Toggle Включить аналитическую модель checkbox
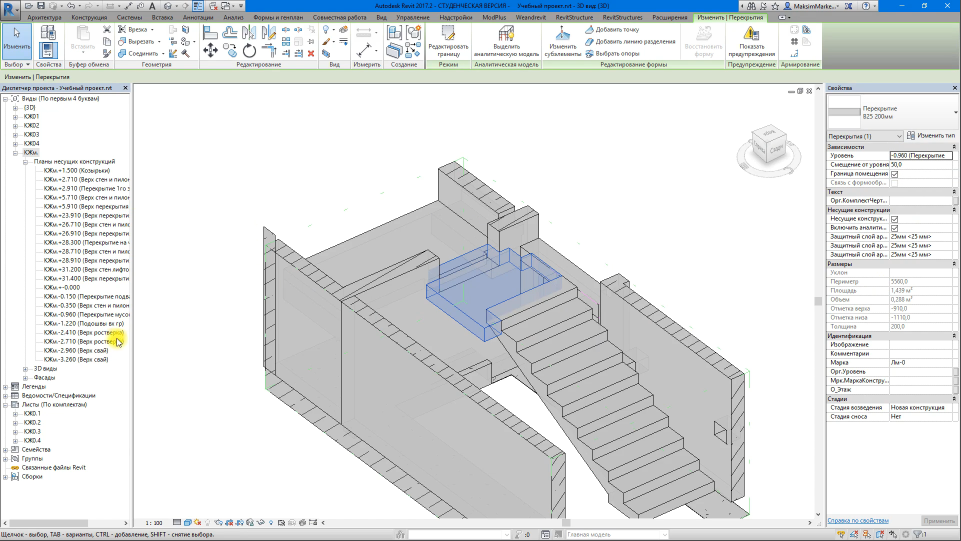The width and height of the screenshot is (961, 541). 894,228
